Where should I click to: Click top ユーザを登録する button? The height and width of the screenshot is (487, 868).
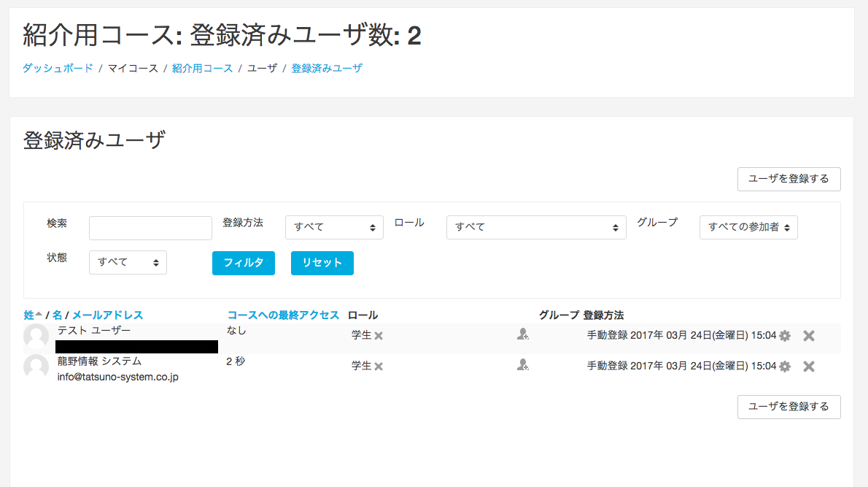click(x=788, y=179)
